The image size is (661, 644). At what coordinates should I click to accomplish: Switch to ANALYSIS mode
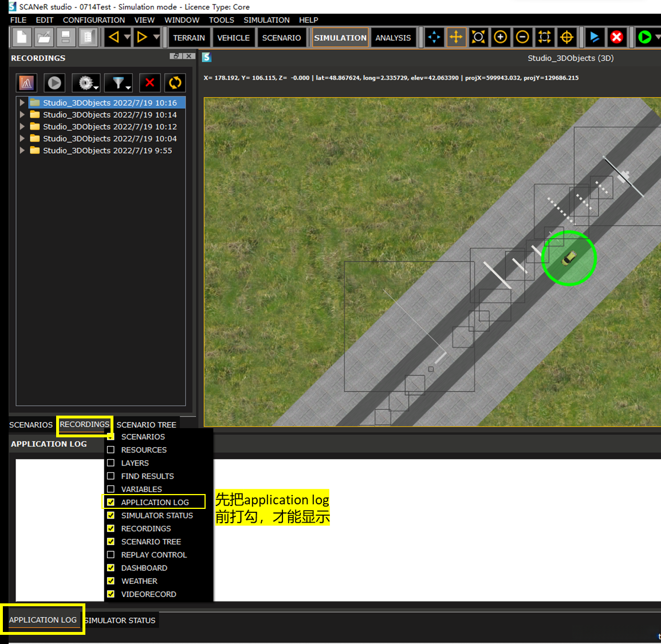(393, 37)
